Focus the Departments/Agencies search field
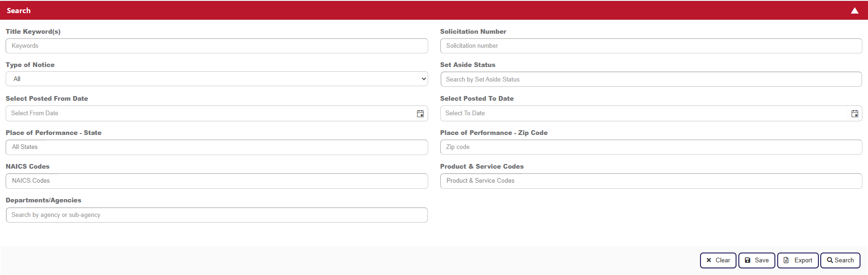The image size is (868, 275). pyautogui.click(x=216, y=215)
